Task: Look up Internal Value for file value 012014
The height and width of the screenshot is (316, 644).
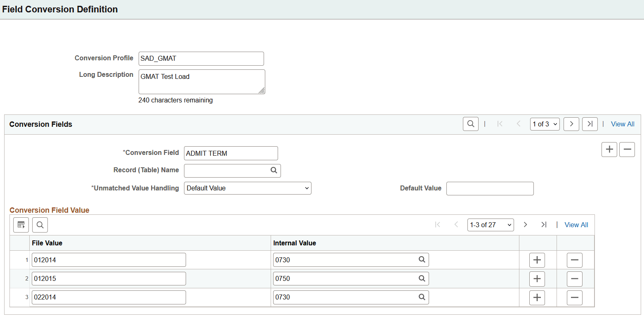Action: point(422,260)
